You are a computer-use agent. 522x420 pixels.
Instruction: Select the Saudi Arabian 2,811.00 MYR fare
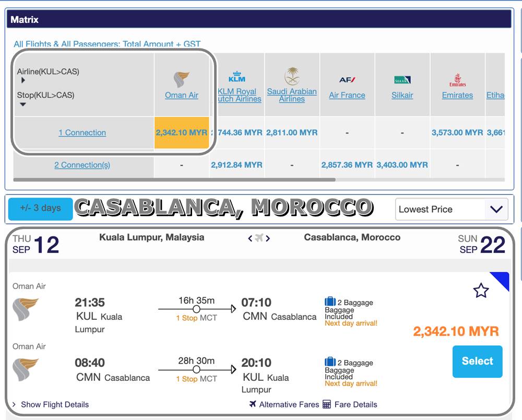point(292,133)
